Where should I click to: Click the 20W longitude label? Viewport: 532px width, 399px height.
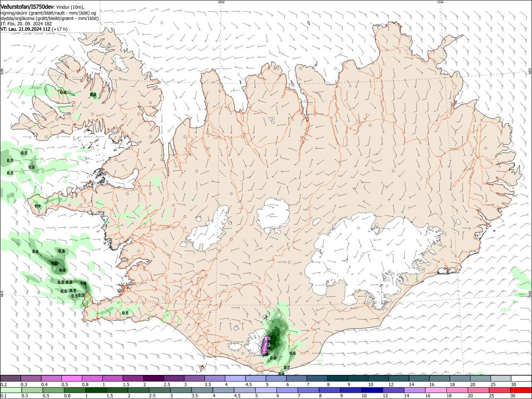tap(221, 2)
